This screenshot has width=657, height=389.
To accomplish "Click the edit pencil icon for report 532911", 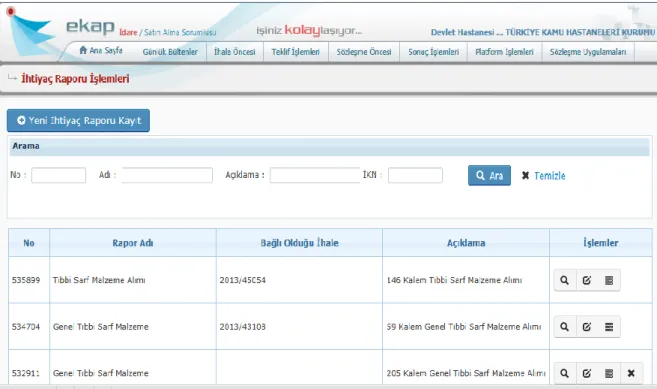I will pos(587,373).
